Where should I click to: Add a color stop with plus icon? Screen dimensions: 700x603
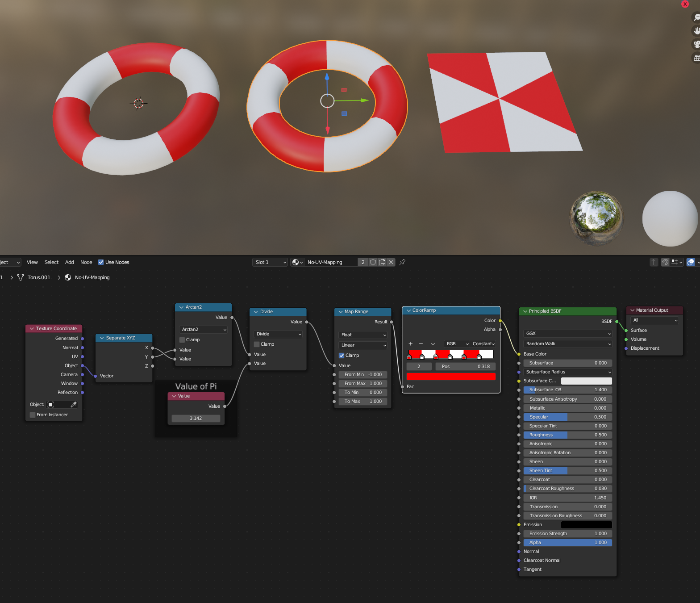tap(411, 344)
